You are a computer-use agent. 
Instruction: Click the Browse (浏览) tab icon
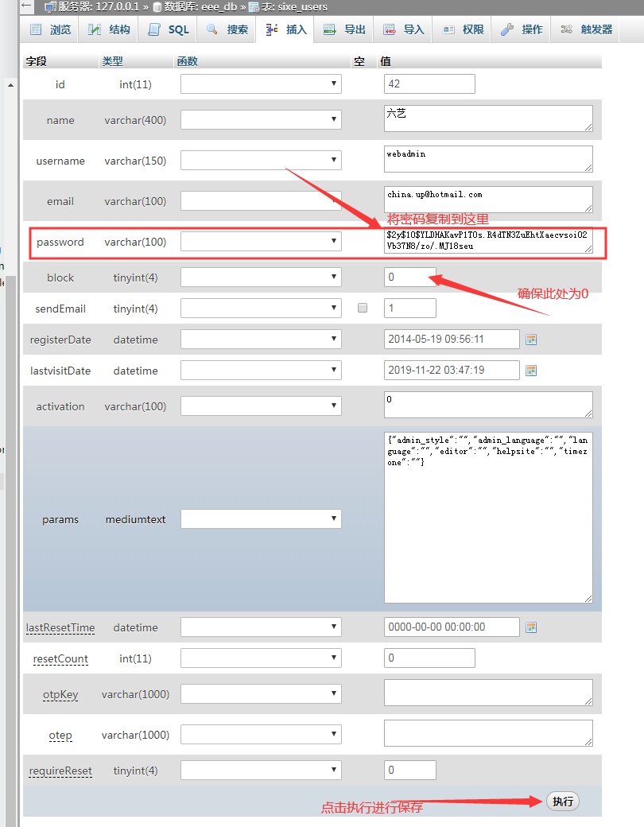pyautogui.click(x=36, y=30)
